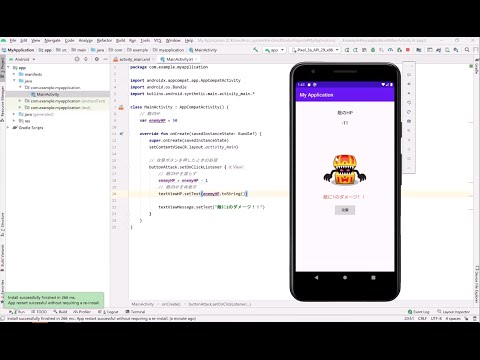
Task: Expand the com.example.myapplication (test) package
Action: [20, 107]
